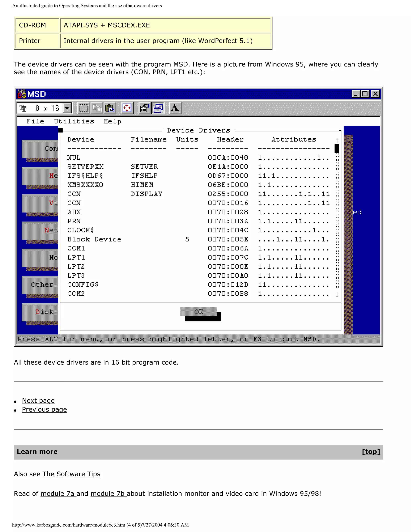This screenshot has width=411, height=532.
Task: Click the partially hidden Mouse button
Action: click(x=40, y=258)
